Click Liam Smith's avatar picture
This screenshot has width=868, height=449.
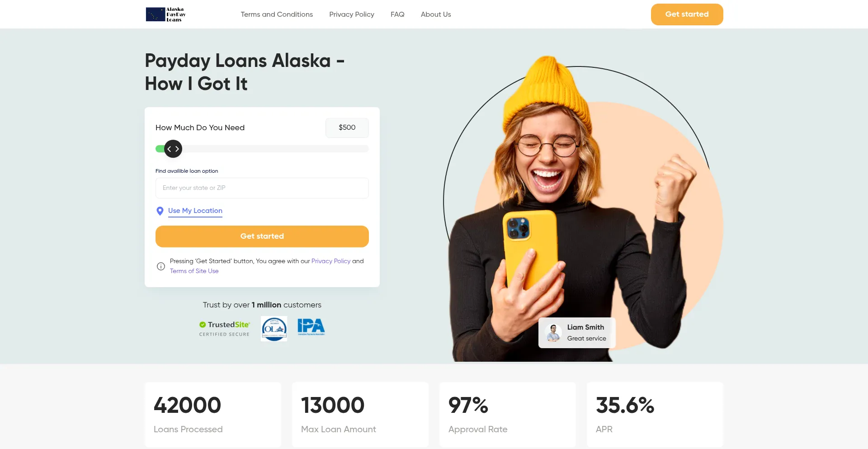pos(553,333)
